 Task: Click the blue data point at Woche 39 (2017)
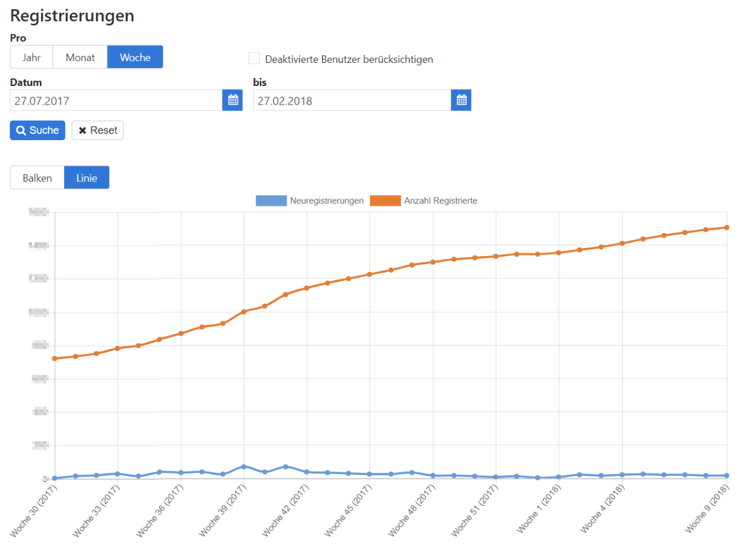244,467
